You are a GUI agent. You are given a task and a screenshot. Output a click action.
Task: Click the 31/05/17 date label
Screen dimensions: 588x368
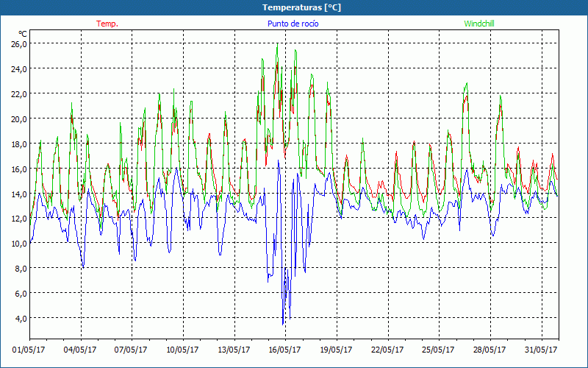541,350
